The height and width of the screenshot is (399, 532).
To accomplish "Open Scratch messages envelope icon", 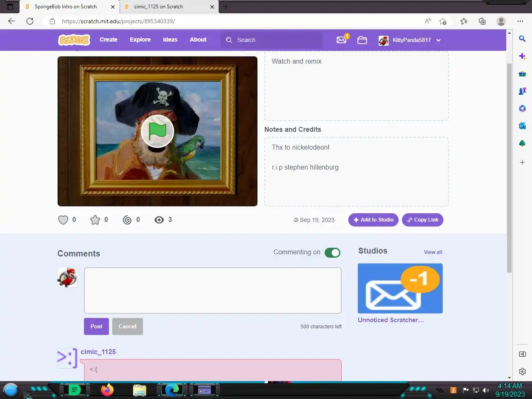I will click(x=342, y=40).
